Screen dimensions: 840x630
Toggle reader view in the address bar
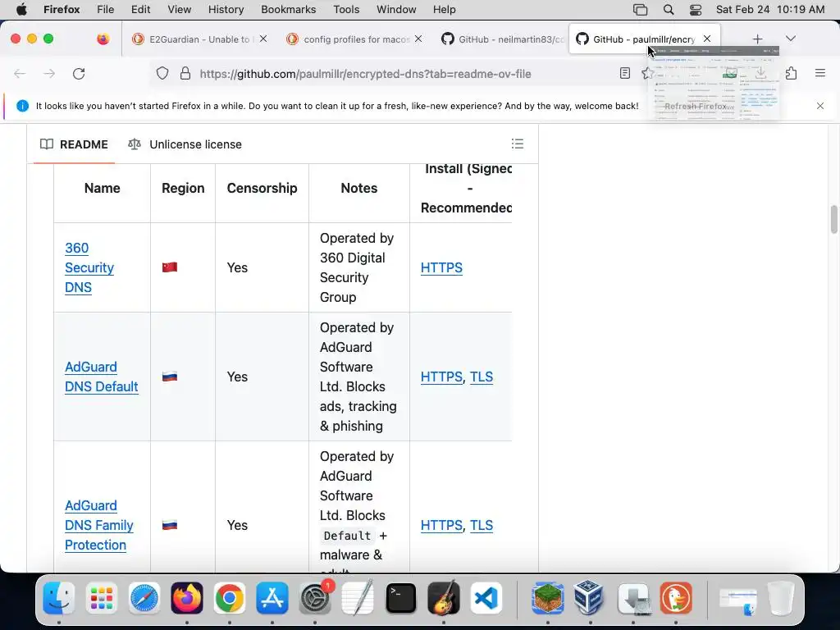(x=624, y=73)
